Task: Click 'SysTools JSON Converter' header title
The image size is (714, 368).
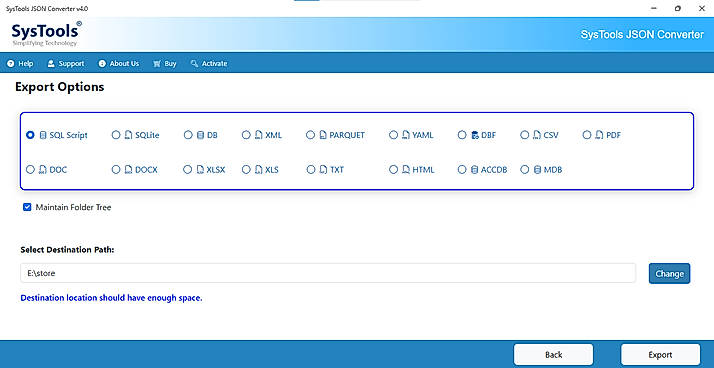Action: [643, 34]
